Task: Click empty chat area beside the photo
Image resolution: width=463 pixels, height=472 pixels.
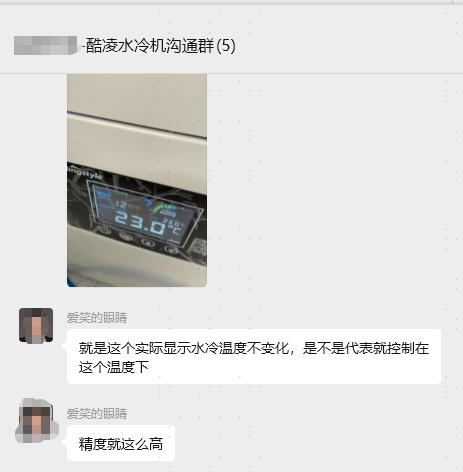Action: coord(333,180)
